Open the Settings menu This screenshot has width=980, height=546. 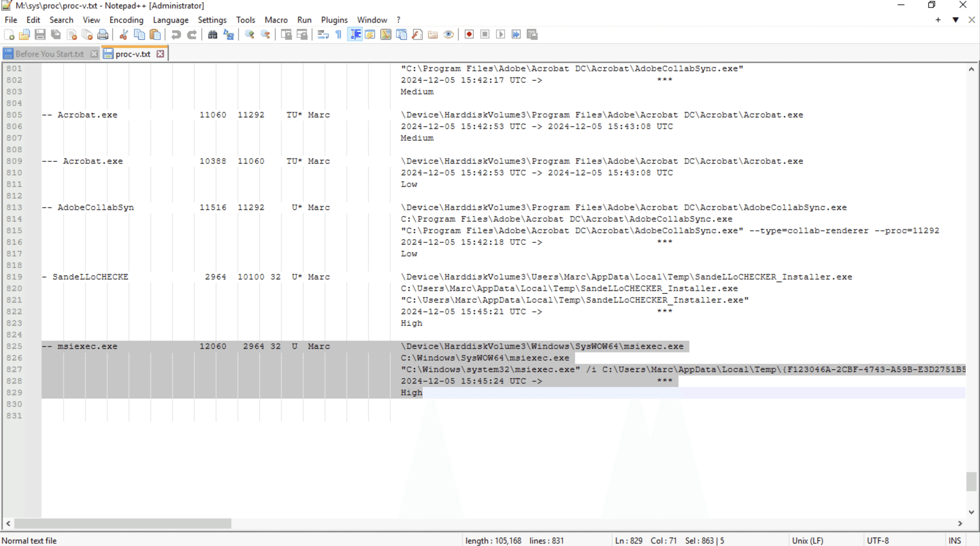pos(212,20)
